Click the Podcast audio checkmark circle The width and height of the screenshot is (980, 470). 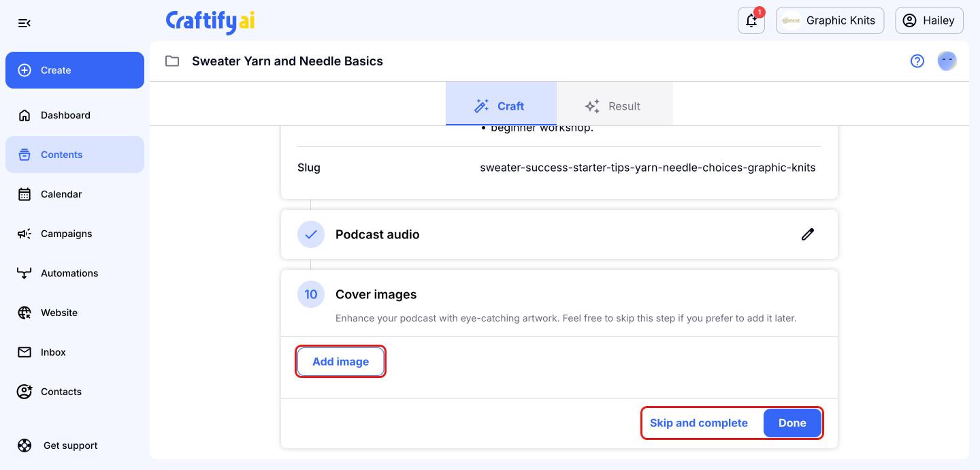[x=311, y=234]
